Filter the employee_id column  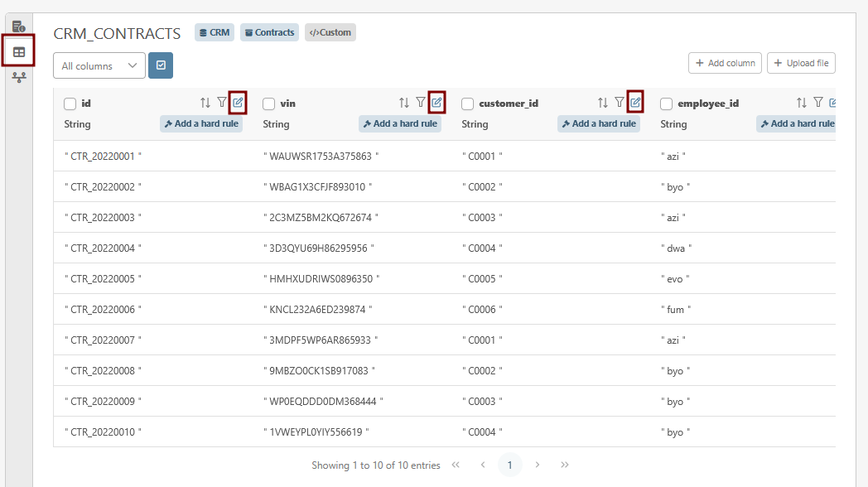[817, 103]
